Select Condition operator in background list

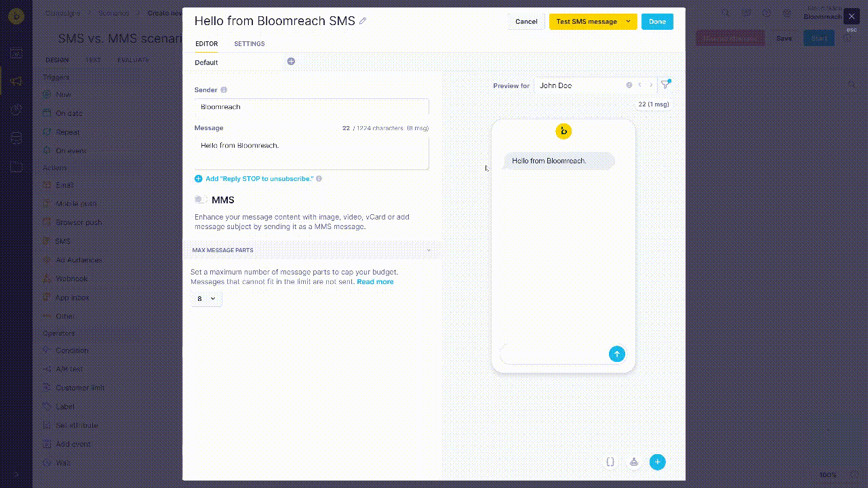click(66, 350)
